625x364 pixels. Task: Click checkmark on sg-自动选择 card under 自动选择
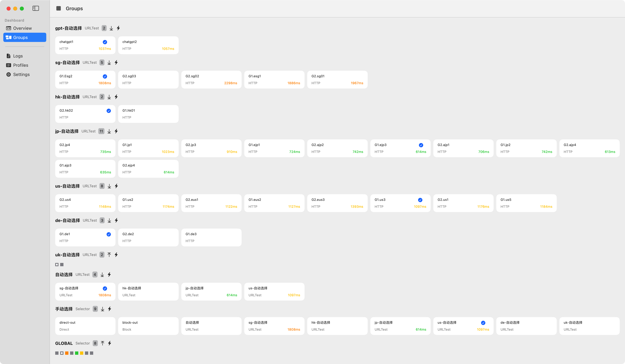(x=105, y=288)
